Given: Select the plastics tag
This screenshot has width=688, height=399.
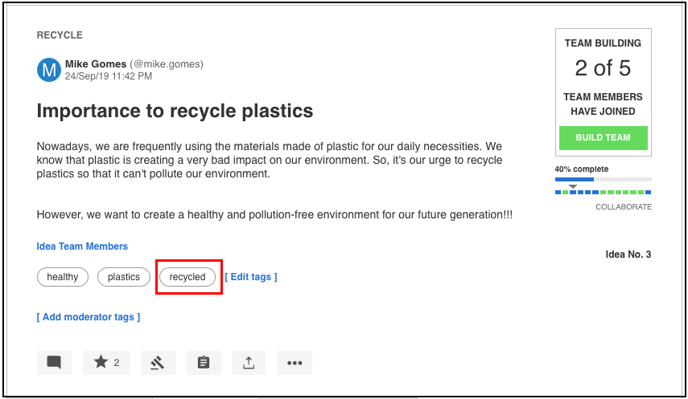Looking at the screenshot, I should 124,277.
